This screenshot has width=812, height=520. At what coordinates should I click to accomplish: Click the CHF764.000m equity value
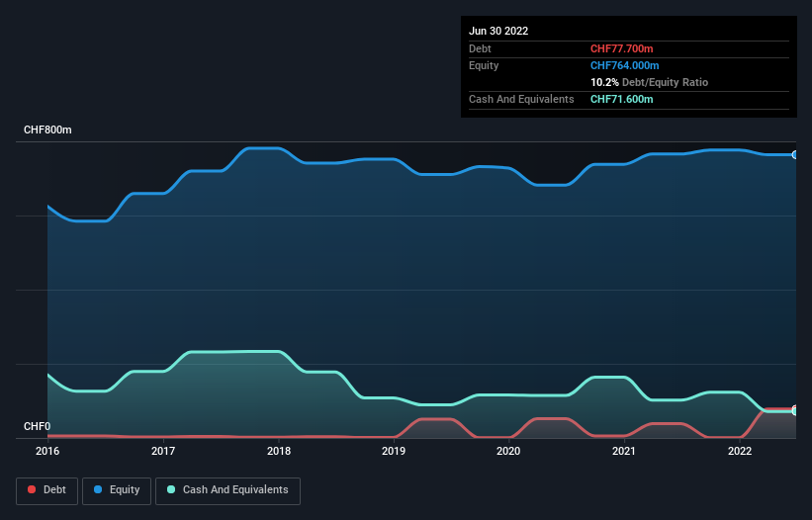coord(624,65)
